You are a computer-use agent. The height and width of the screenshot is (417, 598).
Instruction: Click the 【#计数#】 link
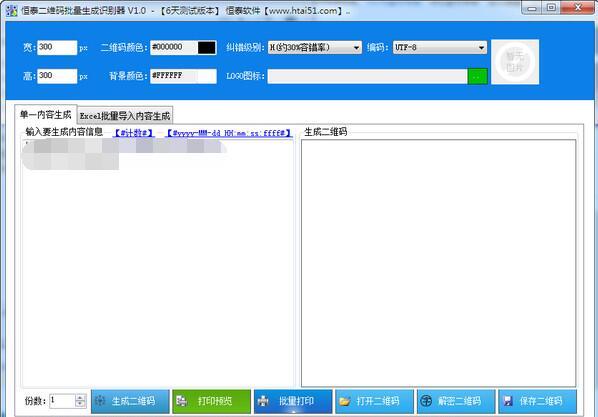point(134,133)
